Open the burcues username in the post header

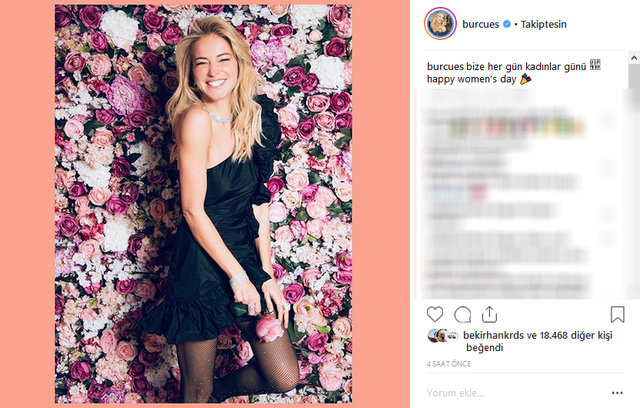click(480, 25)
